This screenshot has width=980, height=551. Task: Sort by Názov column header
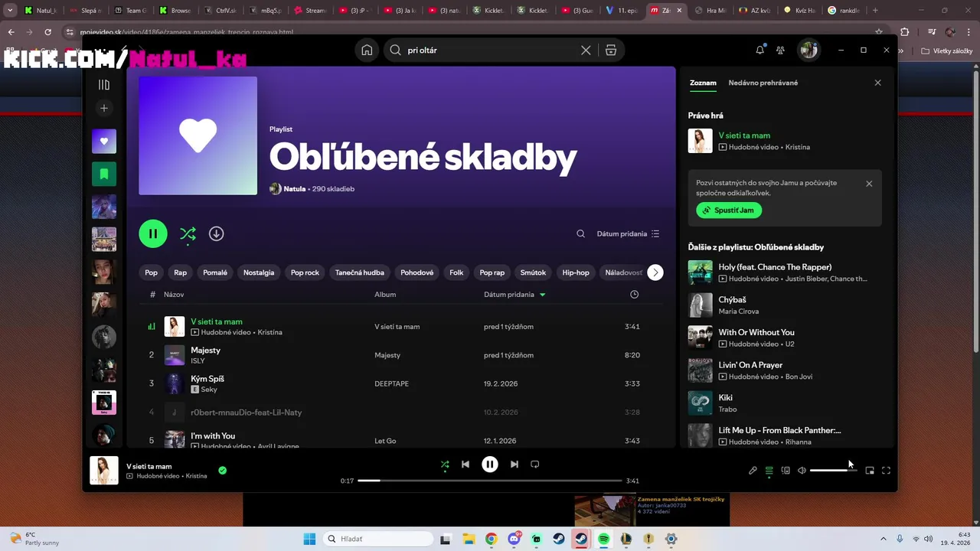(174, 295)
